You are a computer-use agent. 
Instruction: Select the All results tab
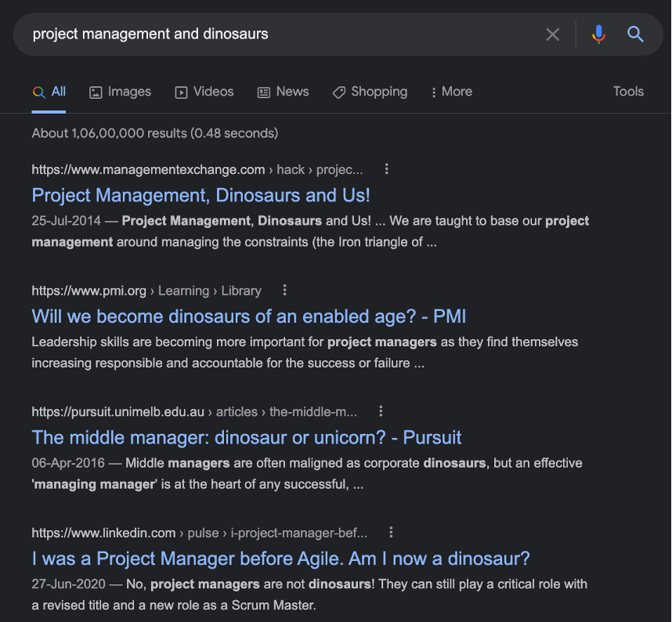(49, 92)
